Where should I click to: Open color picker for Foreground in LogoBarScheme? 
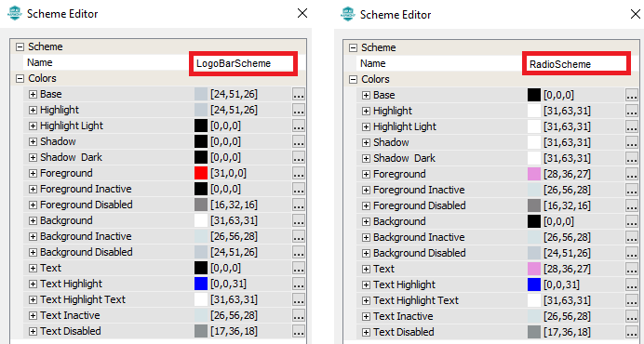[x=299, y=173]
